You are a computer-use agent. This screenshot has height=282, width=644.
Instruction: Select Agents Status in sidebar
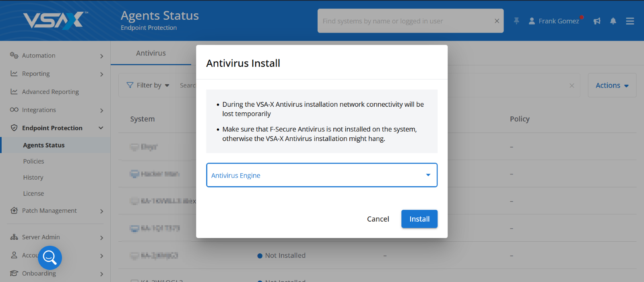[x=44, y=145]
